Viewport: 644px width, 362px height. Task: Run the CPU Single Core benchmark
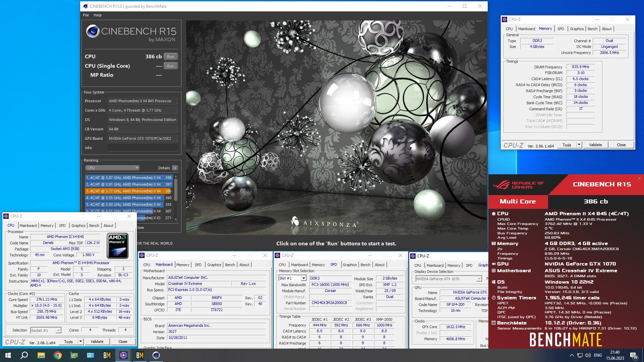pyautogui.click(x=171, y=66)
